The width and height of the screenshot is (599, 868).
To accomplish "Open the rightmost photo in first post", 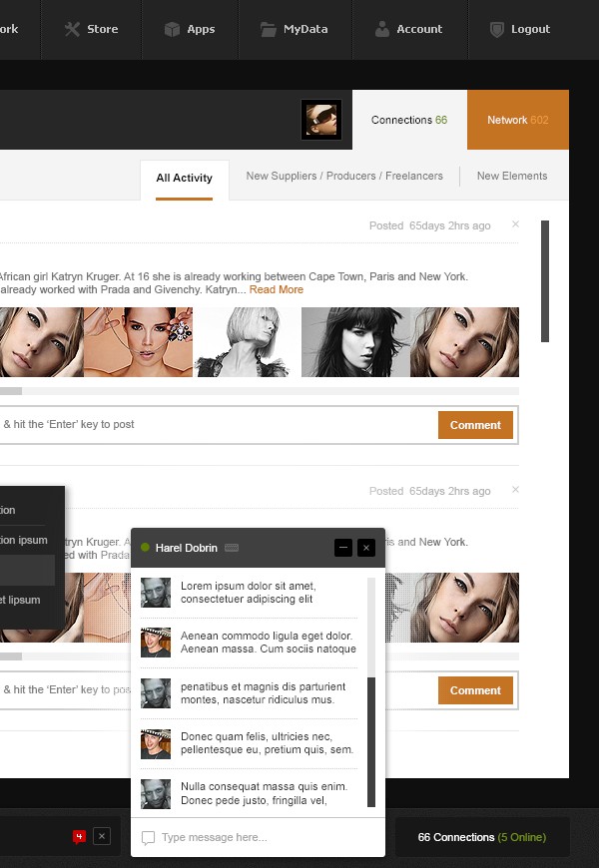I will [465, 342].
